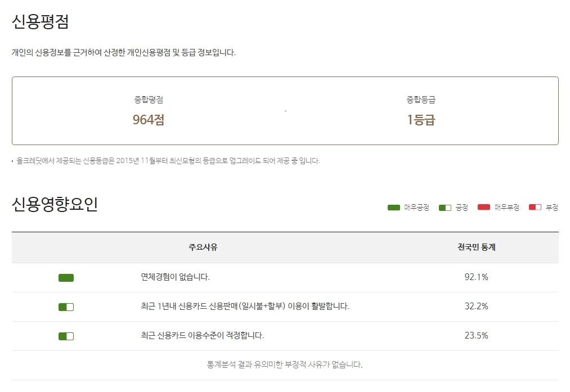Click the 긍정 half-filled legend icon
This screenshot has width=570, height=392.
[445, 207]
